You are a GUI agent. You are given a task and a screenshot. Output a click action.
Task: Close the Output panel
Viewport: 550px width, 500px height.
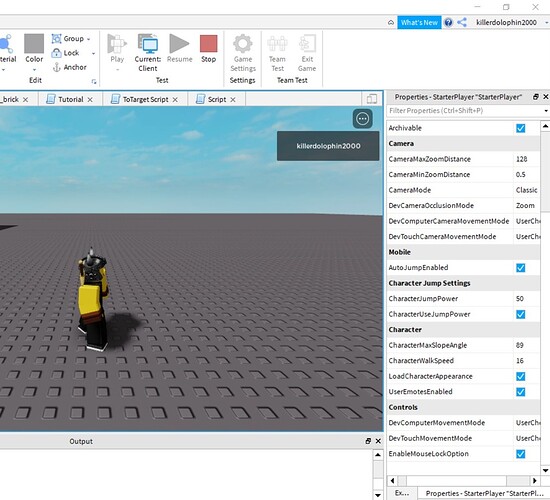378,441
